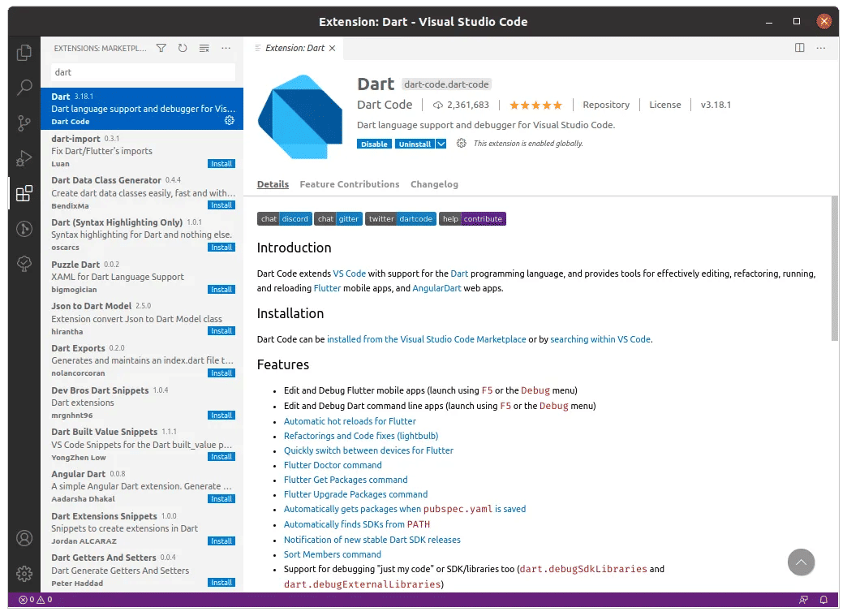The height and width of the screenshot is (616, 847).
Task: Open the AngularDart link
Action: click(x=436, y=289)
